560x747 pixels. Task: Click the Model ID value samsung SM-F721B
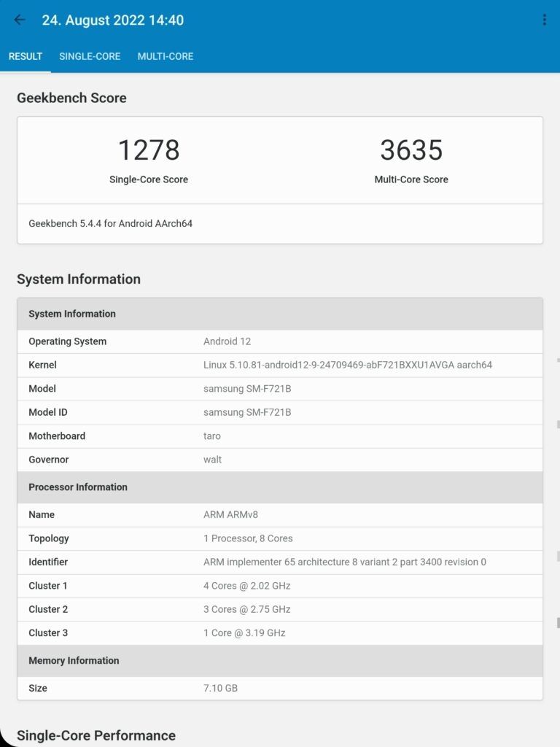point(247,412)
